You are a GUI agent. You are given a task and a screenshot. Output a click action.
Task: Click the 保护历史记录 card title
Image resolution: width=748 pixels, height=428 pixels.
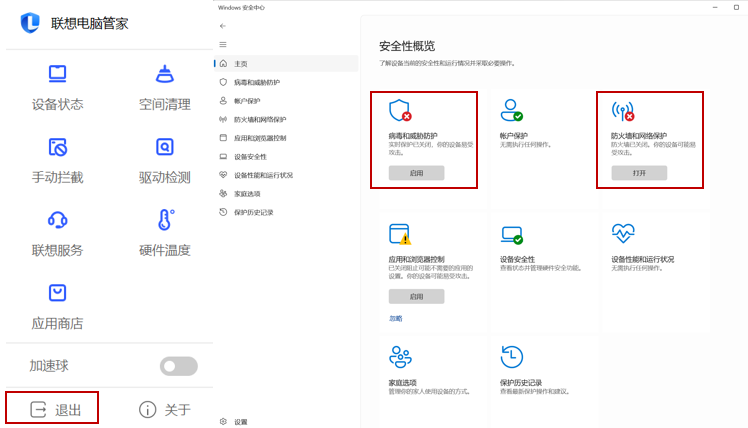point(521,383)
